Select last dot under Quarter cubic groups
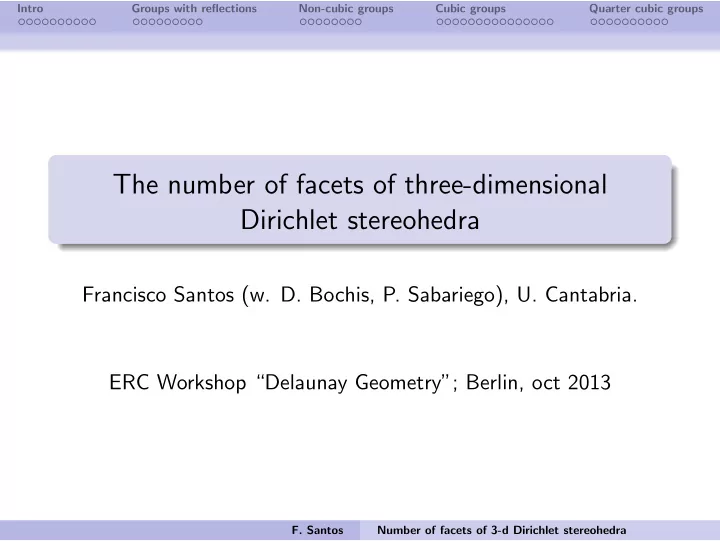Viewport: 720px width, 541px height. 664,22
